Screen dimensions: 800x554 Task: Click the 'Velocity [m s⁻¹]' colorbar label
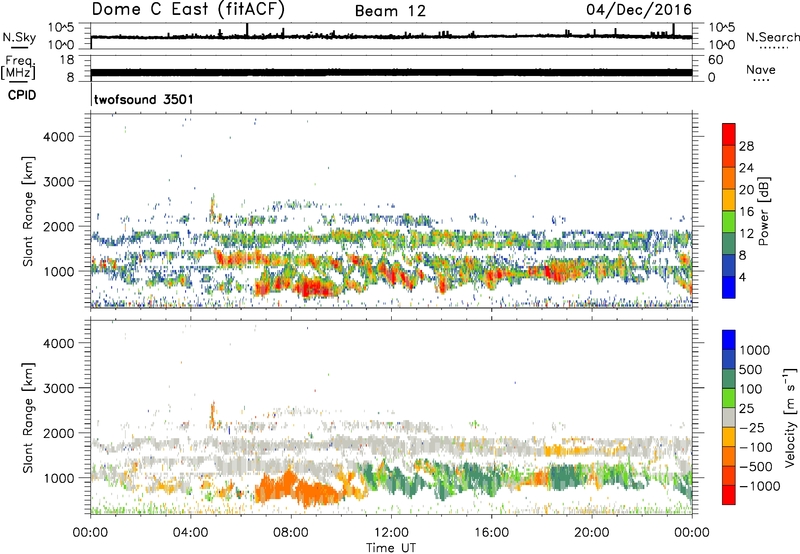790,417
